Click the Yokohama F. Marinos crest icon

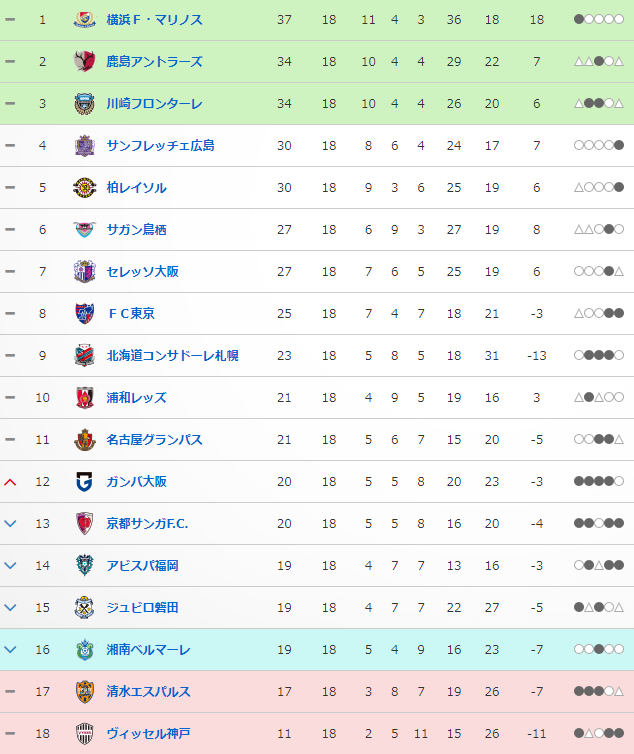(x=84, y=20)
